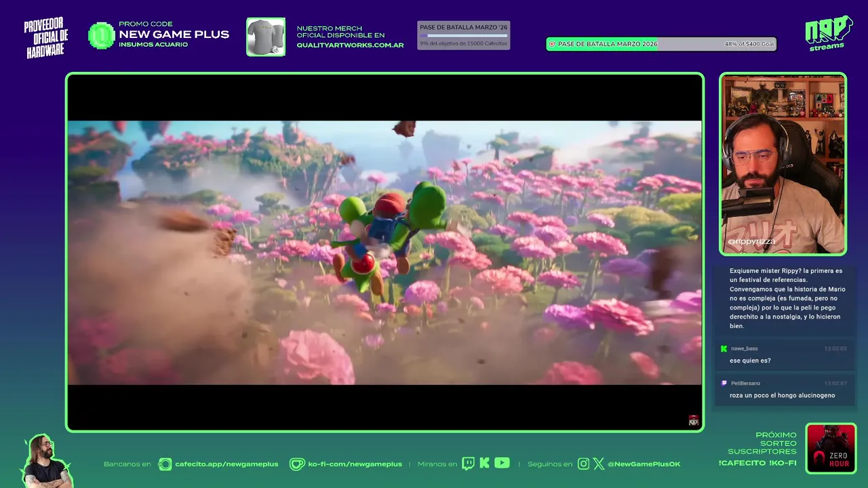The width and height of the screenshot is (868, 488).
Task: Click the Instagram icon after Seguinos en
Action: (x=583, y=464)
